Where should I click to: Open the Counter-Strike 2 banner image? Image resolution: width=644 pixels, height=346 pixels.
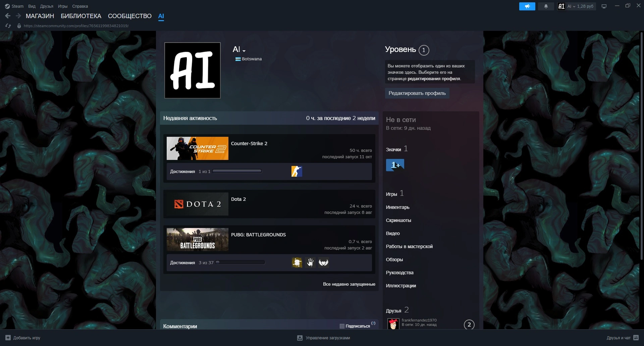click(x=198, y=149)
